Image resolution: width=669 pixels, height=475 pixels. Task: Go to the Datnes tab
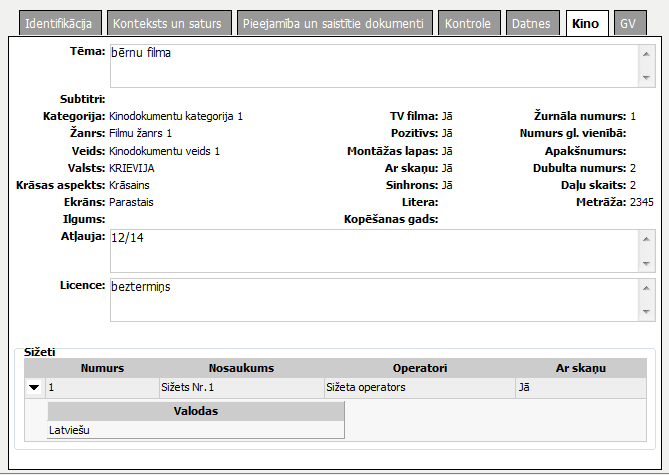531,23
